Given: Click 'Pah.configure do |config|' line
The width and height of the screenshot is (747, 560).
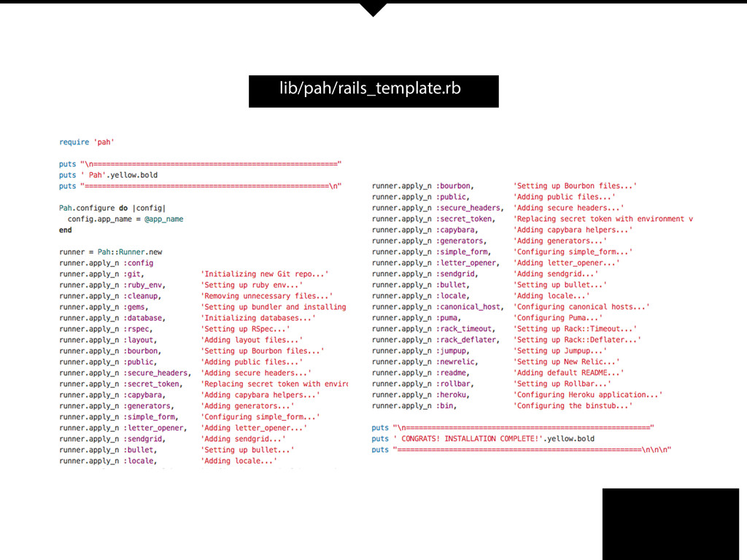Looking at the screenshot, I should click(112, 208).
